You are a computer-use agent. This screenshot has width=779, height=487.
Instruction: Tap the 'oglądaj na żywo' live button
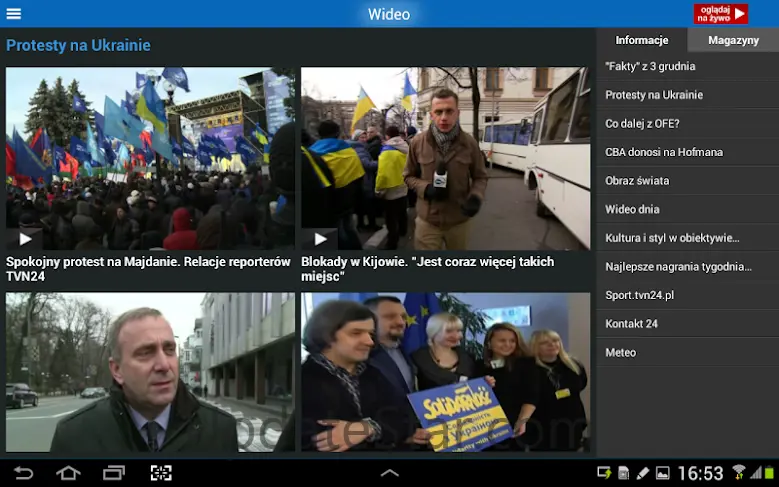click(x=720, y=14)
